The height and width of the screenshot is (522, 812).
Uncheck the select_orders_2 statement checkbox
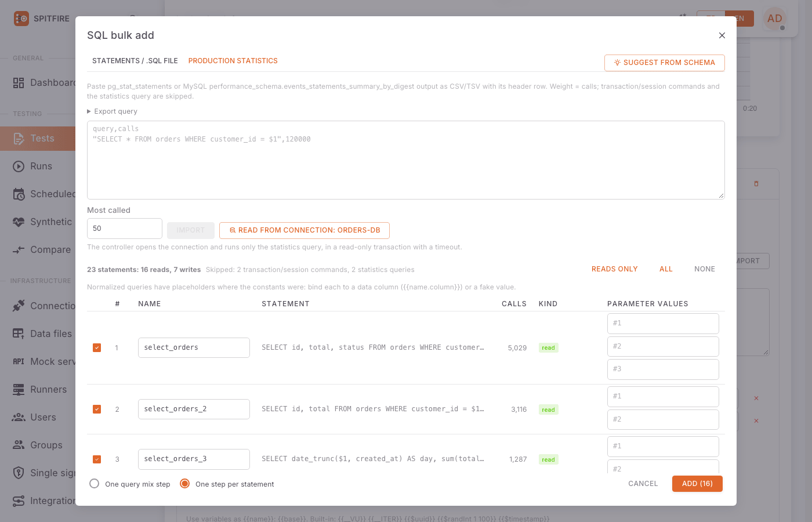pyautogui.click(x=97, y=409)
